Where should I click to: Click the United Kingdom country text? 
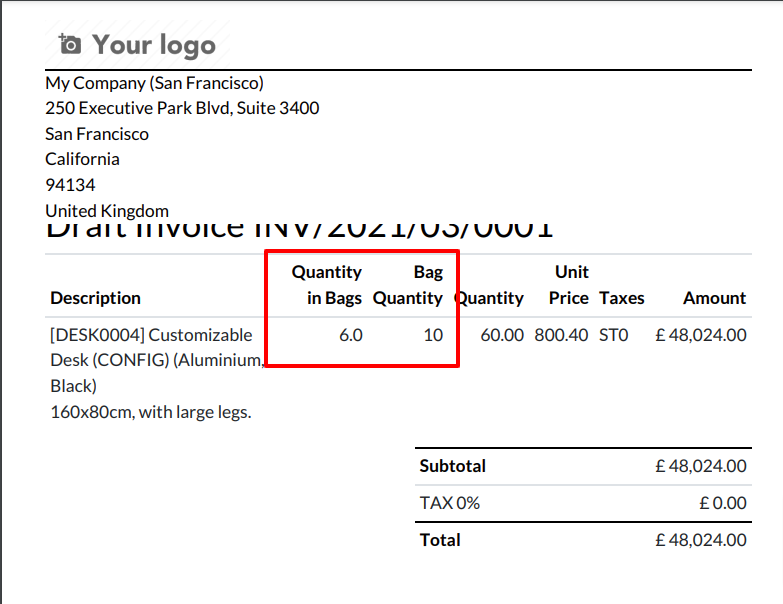(x=107, y=211)
